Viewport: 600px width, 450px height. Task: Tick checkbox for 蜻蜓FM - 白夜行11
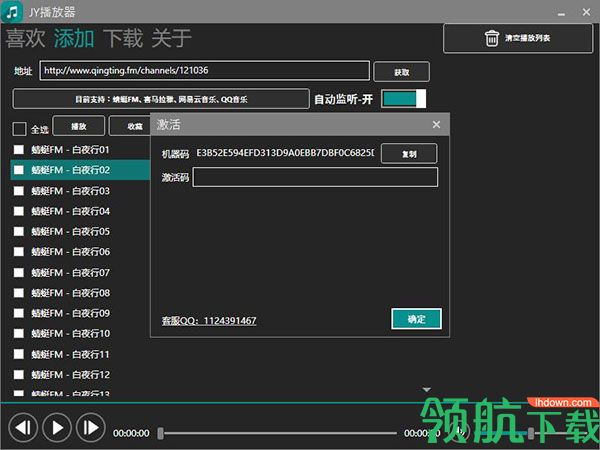[18, 354]
